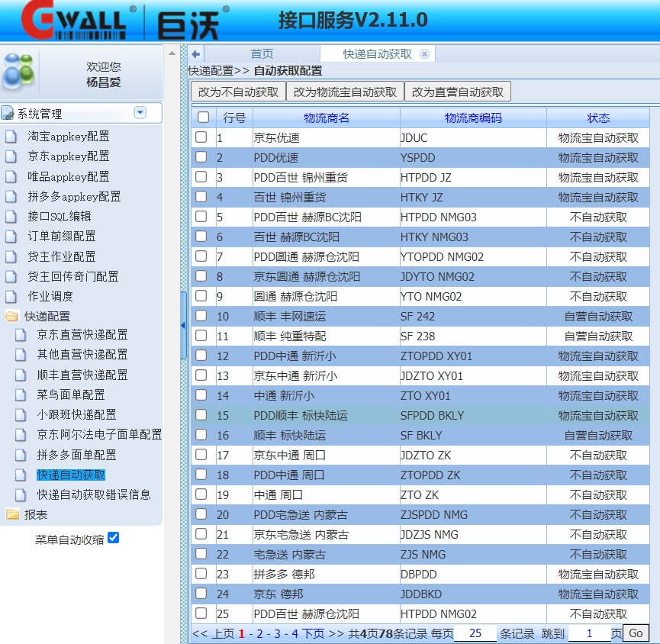The width and height of the screenshot is (660, 644).
Task: Click the page icon next to 货主回传奇门配置
Action: click(x=11, y=276)
